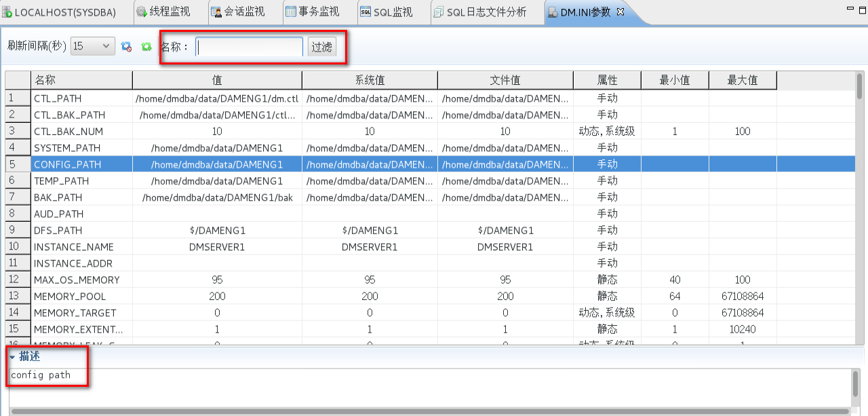Click the green manual refresh icon
Screen dimensions: 868x416
click(x=145, y=46)
